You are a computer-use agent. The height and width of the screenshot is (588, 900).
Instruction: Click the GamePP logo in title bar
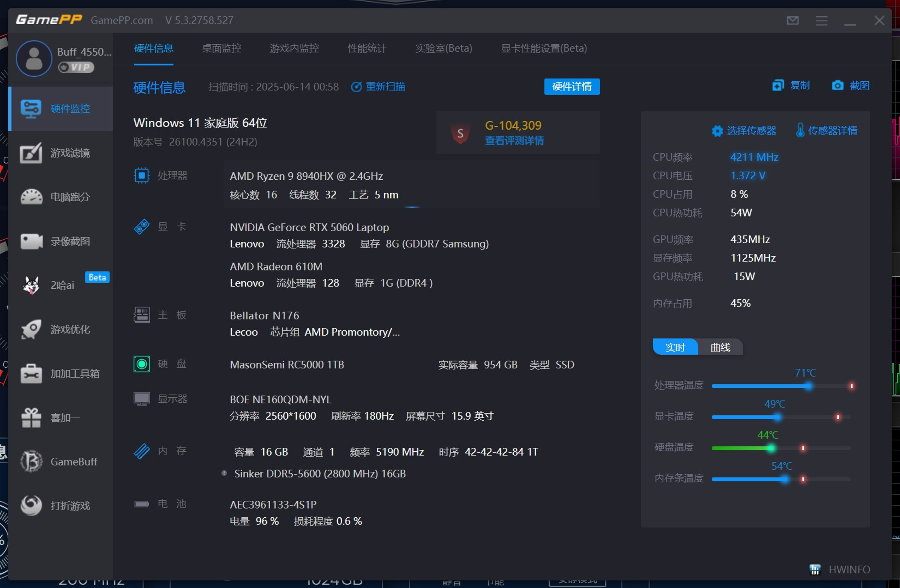click(x=49, y=19)
